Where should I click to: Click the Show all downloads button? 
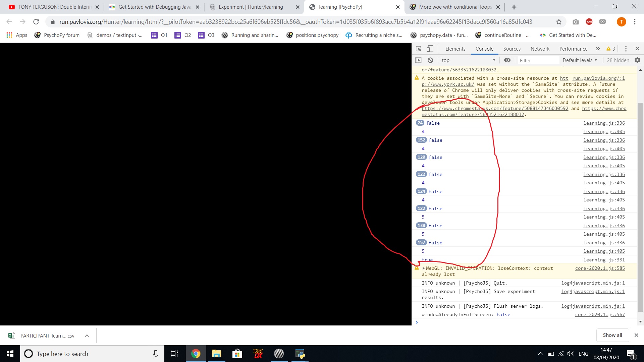coord(612,335)
